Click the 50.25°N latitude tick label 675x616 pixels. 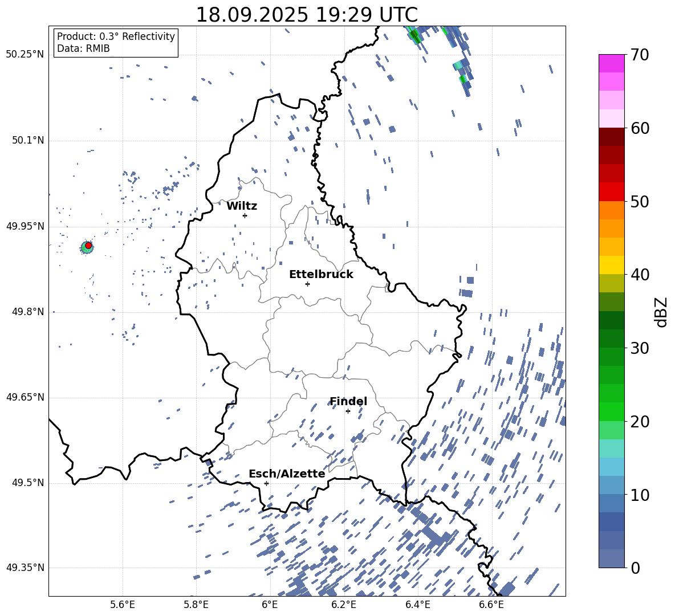tap(25, 55)
